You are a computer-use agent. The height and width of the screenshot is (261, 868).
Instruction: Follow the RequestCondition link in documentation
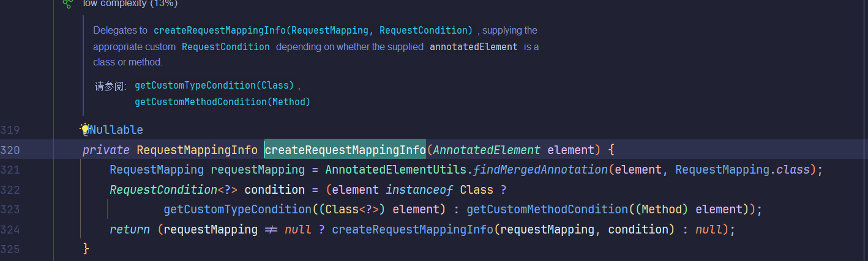[x=225, y=46]
